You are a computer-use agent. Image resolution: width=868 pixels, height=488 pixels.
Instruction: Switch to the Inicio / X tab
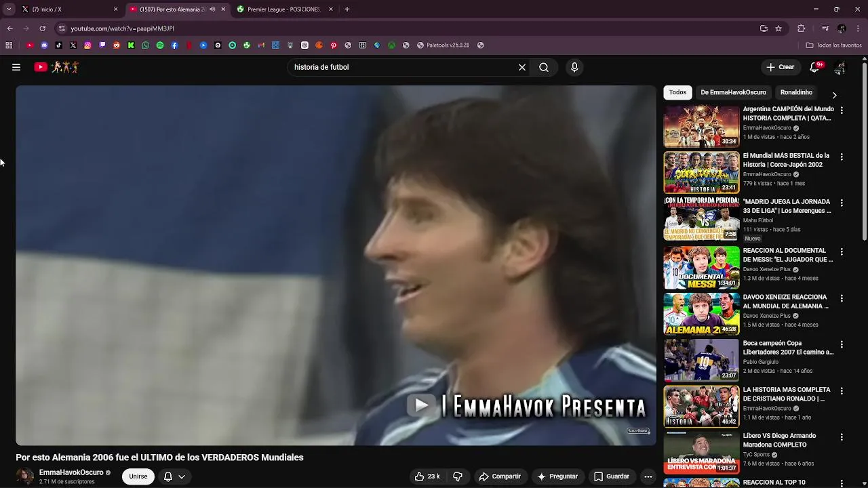coord(68,9)
